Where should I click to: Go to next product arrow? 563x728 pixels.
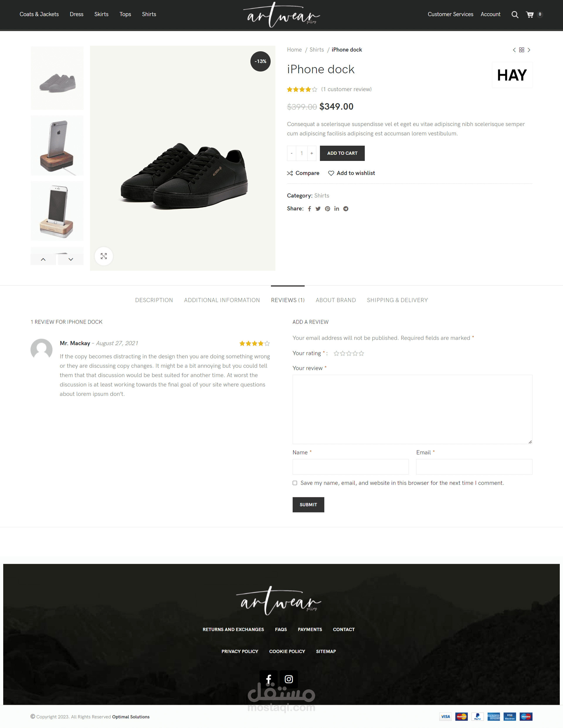pyautogui.click(x=529, y=50)
